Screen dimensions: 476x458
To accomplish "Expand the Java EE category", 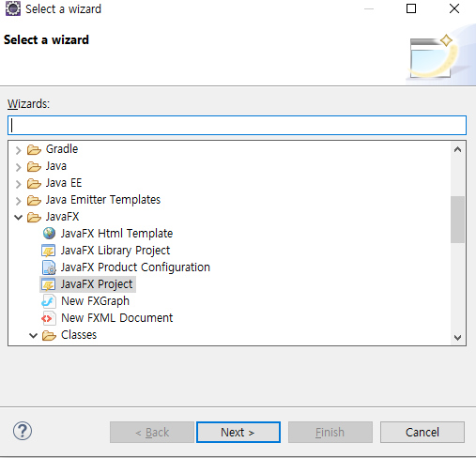I will [x=18, y=184].
